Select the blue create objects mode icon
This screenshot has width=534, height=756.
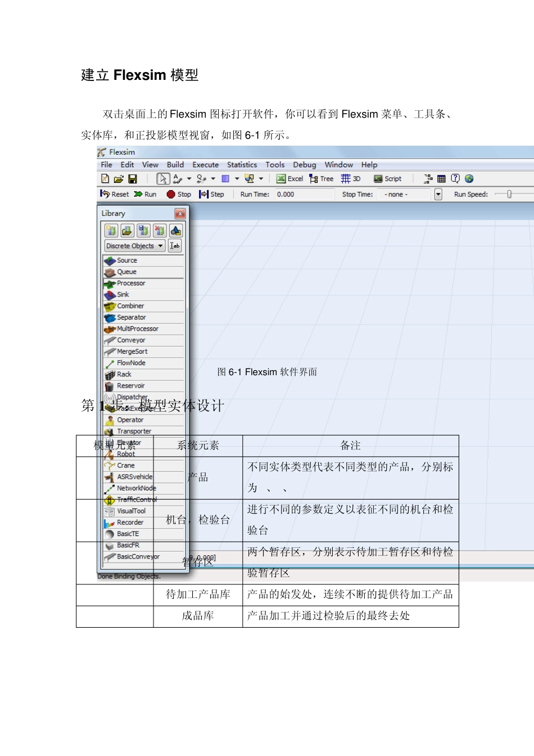pyautogui.click(x=225, y=179)
